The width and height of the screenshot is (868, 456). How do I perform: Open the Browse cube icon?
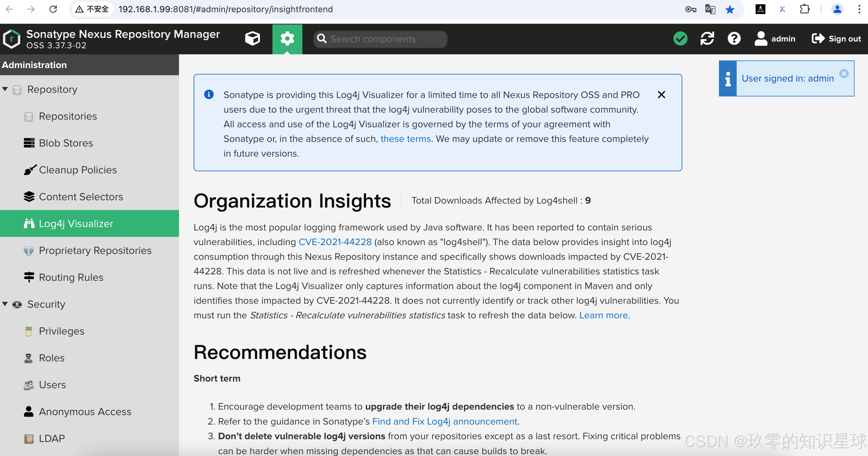click(252, 39)
